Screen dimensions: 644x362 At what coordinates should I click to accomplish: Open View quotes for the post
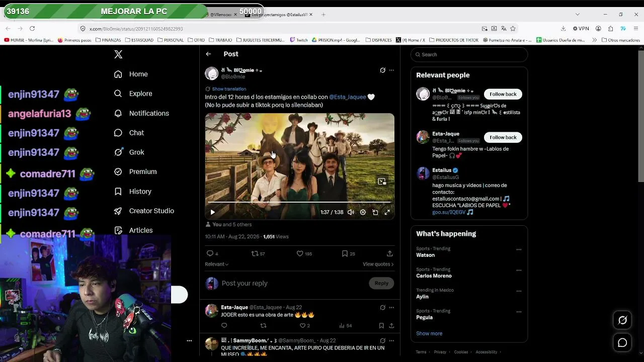coord(378,264)
